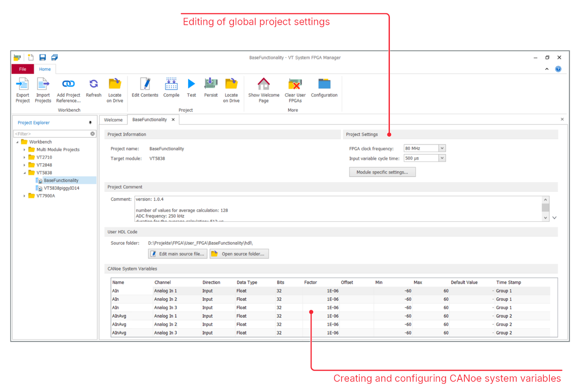Open the Input variable cycle time dropdown
The width and height of the screenshot is (579, 392).
[442, 158]
